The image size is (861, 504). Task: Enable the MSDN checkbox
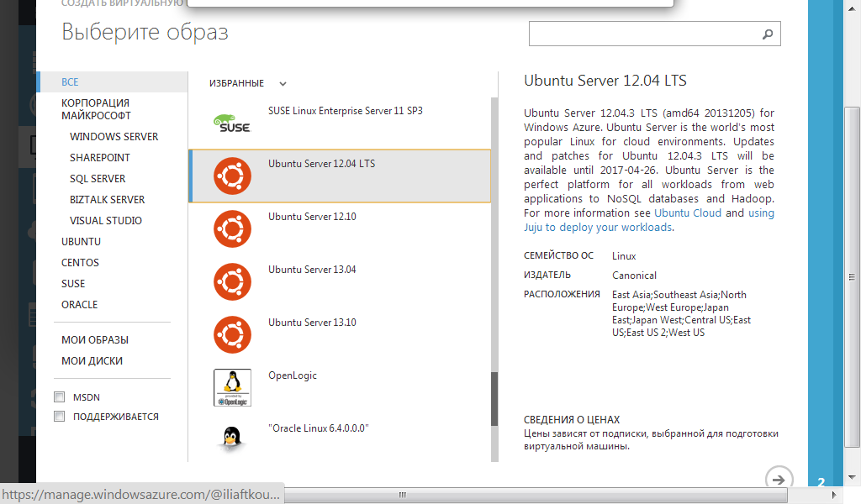(60, 397)
